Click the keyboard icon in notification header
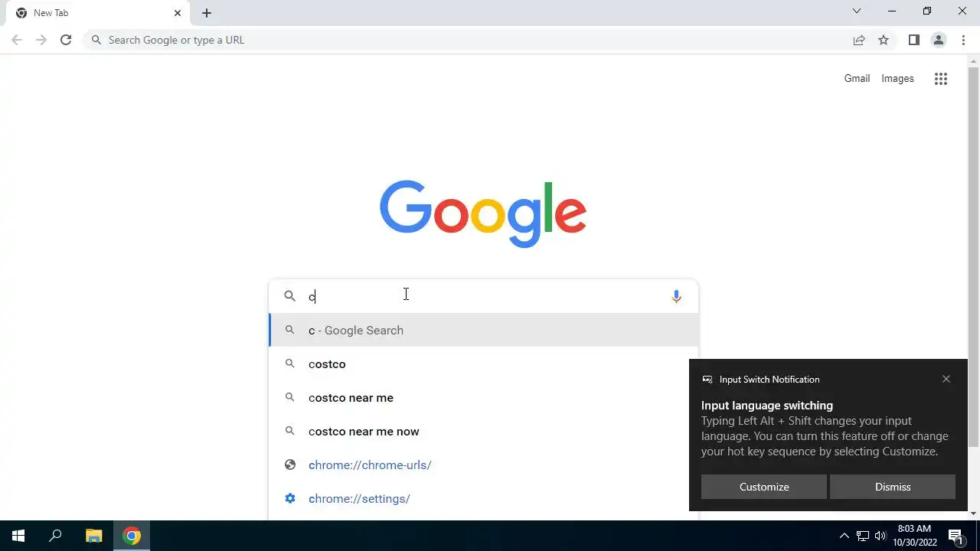Viewport: 980px width, 551px height. coord(707,380)
